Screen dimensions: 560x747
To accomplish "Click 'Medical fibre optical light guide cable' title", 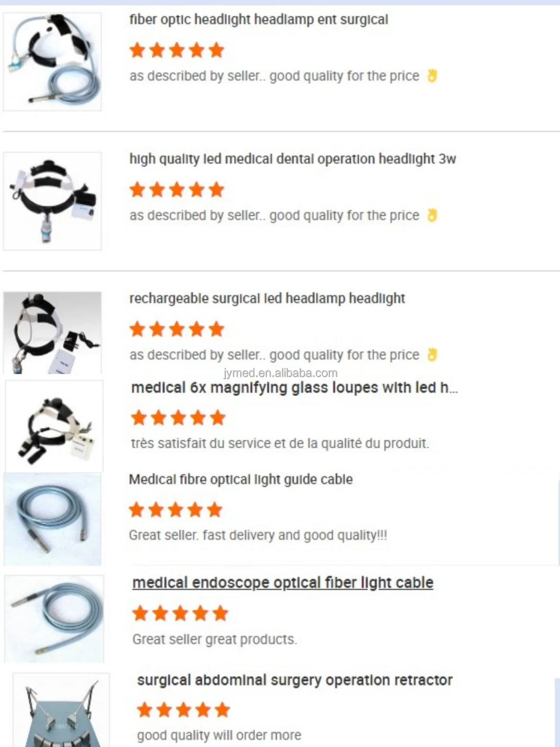I will coord(241,479).
